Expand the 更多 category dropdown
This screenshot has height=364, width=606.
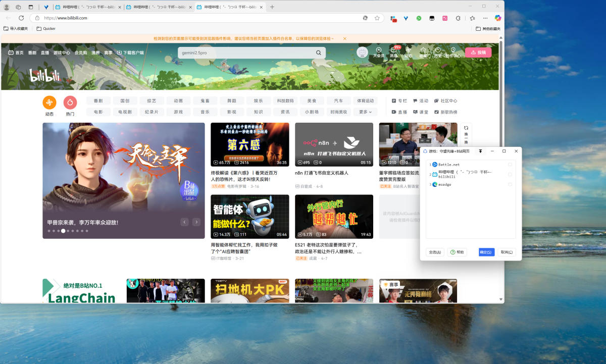point(366,112)
